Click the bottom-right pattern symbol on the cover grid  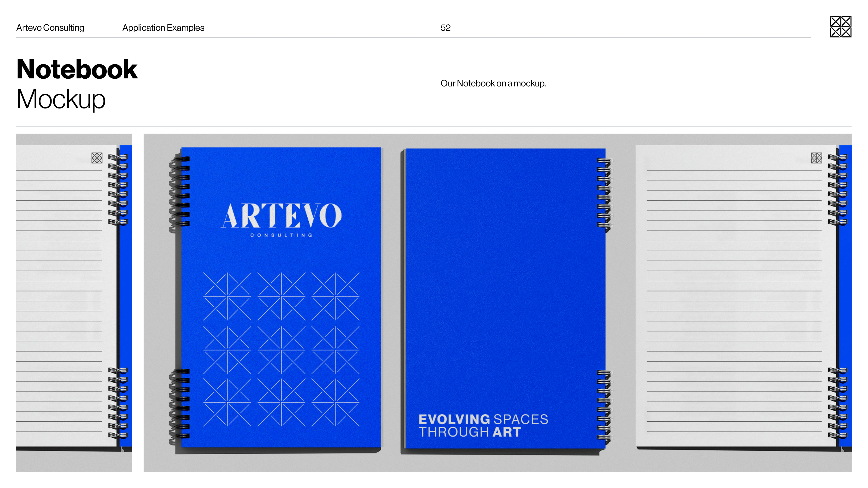pos(335,402)
